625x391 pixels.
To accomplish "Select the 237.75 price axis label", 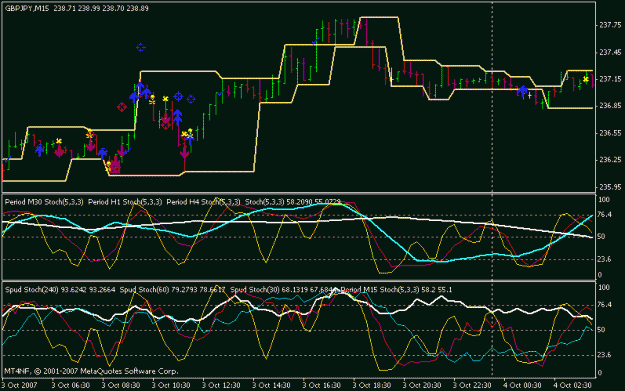I will (x=610, y=25).
